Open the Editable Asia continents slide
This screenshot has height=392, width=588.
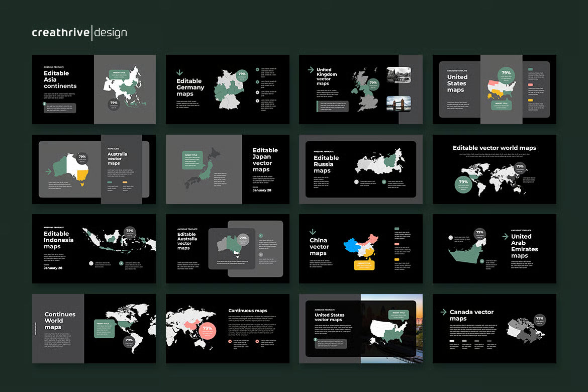(94, 89)
